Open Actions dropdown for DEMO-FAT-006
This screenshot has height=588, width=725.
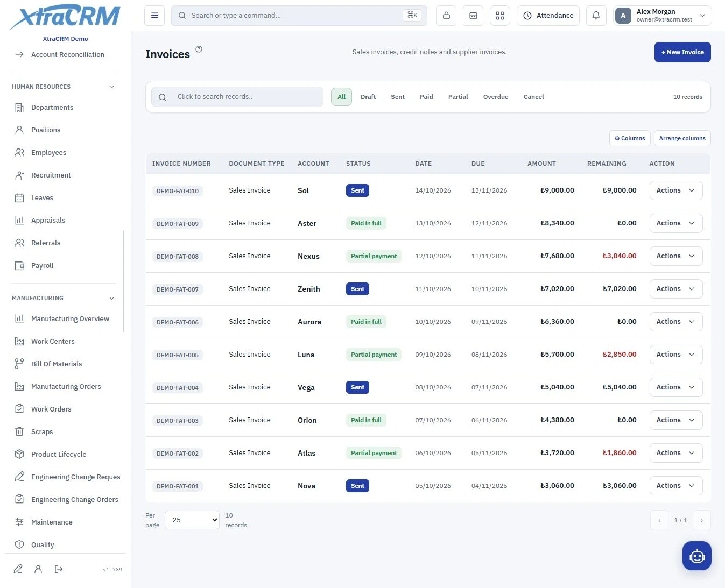676,322
